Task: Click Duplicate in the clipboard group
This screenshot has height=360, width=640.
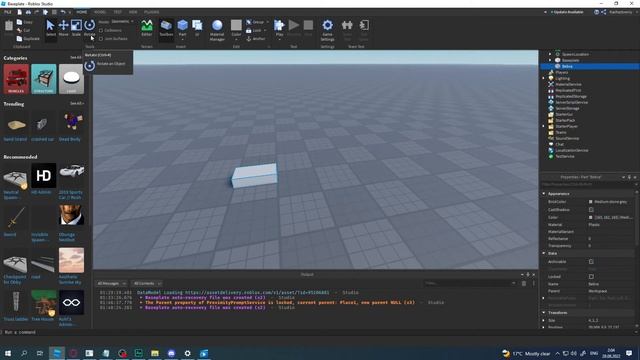Action: (28, 39)
